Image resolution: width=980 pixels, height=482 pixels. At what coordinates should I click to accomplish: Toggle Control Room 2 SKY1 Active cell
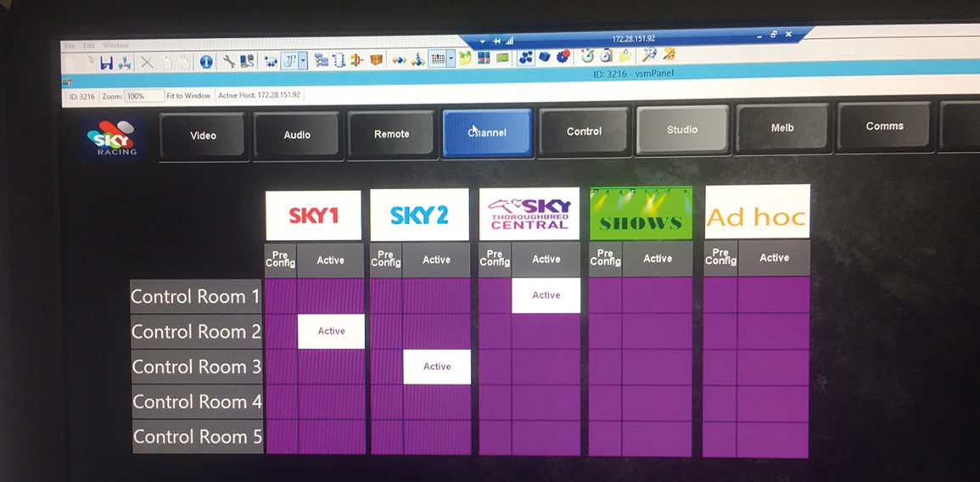point(331,331)
